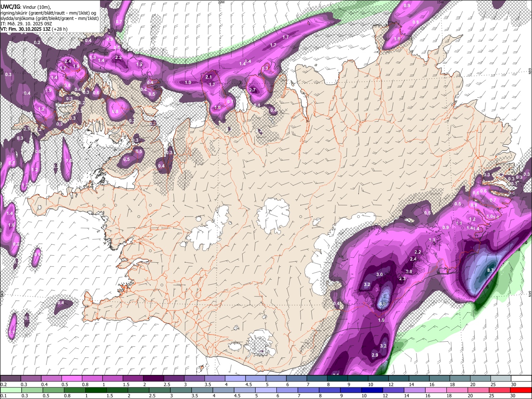This screenshot has width=532, height=399.
Task: Pick the violet 12–14 swatch in lower legend
Action: pos(394,390)
